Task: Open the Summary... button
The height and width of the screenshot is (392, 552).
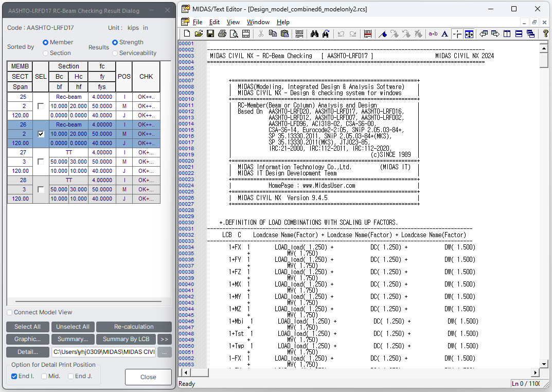Action: tap(73, 339)
